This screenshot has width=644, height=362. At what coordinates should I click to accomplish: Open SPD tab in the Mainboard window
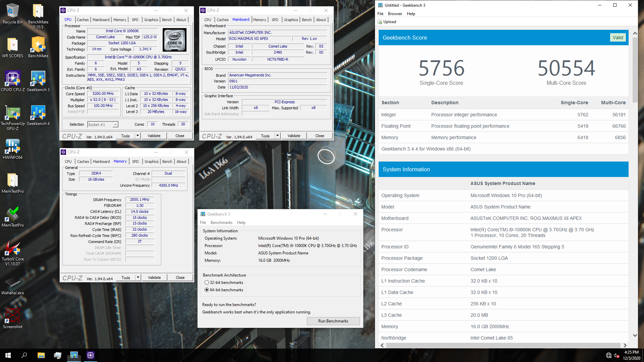click(275, 20)
